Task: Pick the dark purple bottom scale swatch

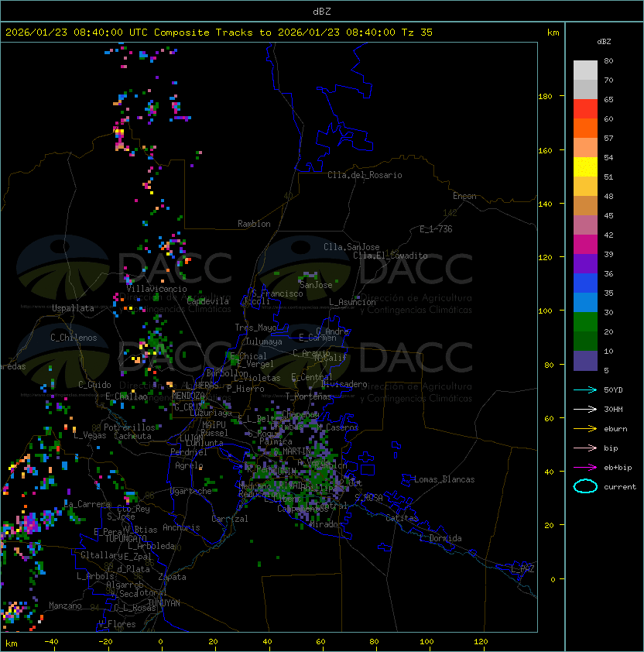Action: pyautogui.click(x=585, y=361)
